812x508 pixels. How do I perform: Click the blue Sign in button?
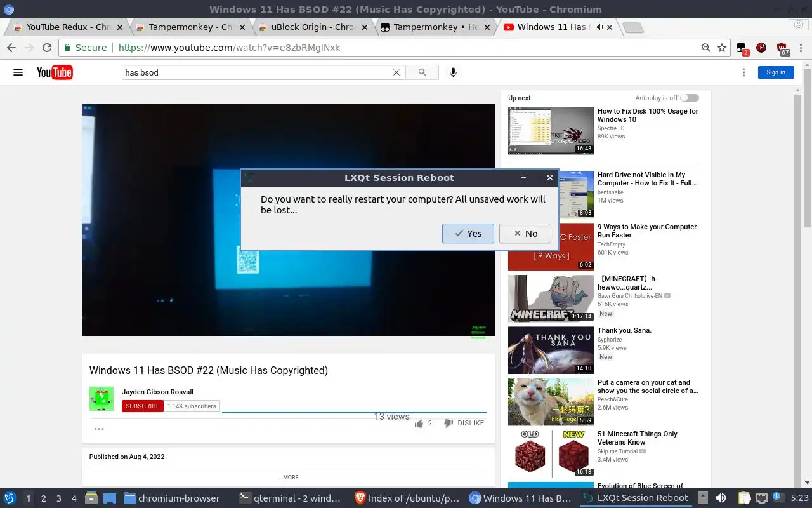776,72
